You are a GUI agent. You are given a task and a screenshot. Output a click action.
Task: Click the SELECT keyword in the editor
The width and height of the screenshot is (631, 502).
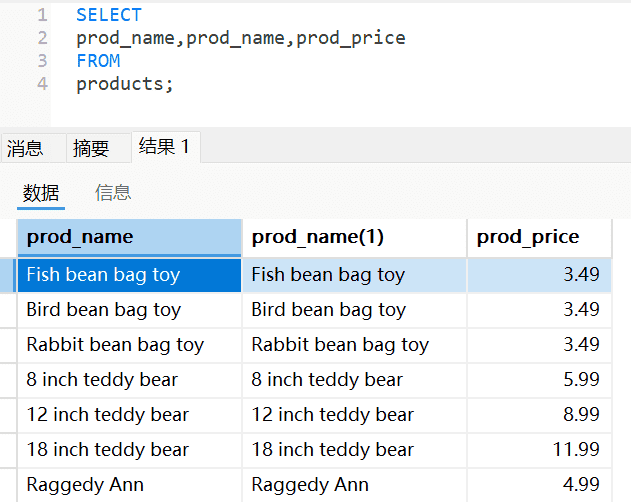(109, 15)
